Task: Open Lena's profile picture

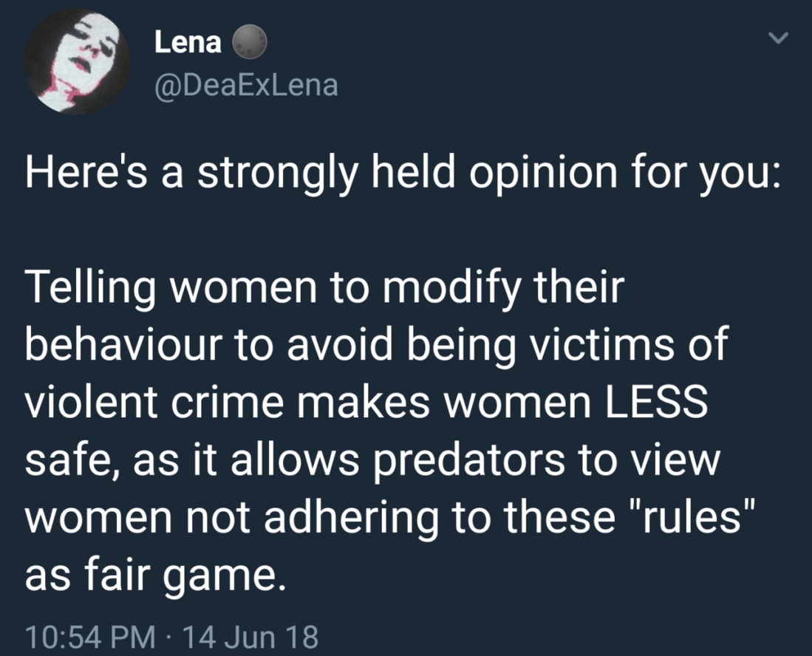Action: (x=76, y=61)
